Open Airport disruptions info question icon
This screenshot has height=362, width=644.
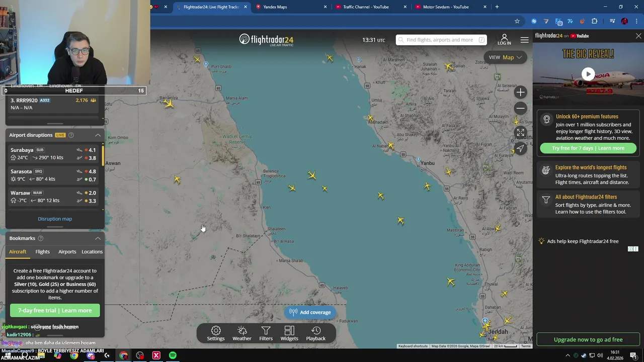[x=71, y=135]
